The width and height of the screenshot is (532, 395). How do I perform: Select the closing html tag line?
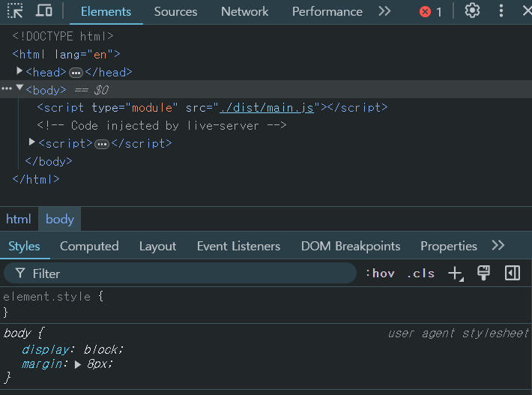tap(36, 180)
